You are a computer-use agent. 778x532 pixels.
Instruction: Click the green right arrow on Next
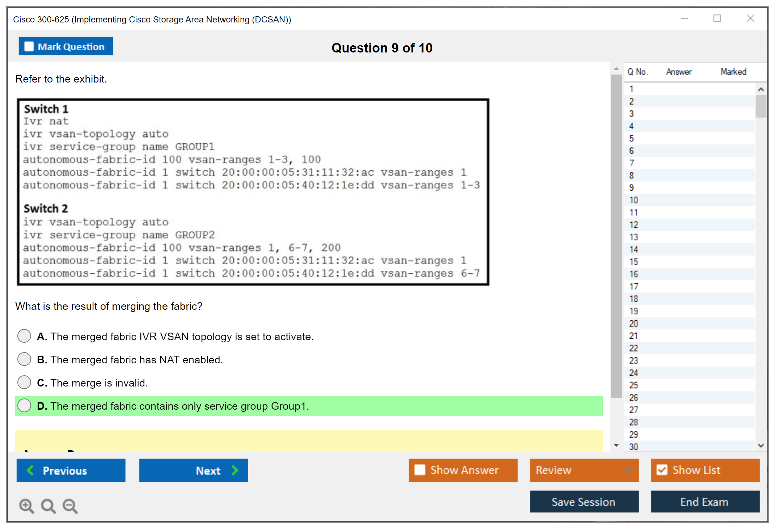[235, 470]
